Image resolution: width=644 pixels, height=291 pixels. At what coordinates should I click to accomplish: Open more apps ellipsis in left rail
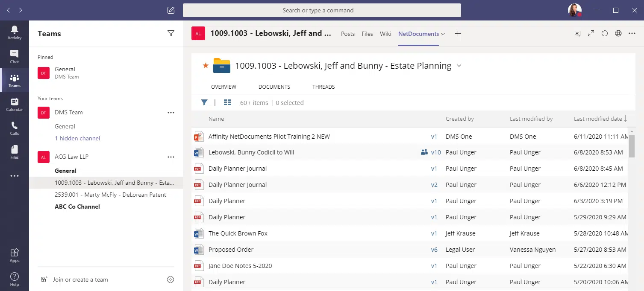[x=15, y=176]
